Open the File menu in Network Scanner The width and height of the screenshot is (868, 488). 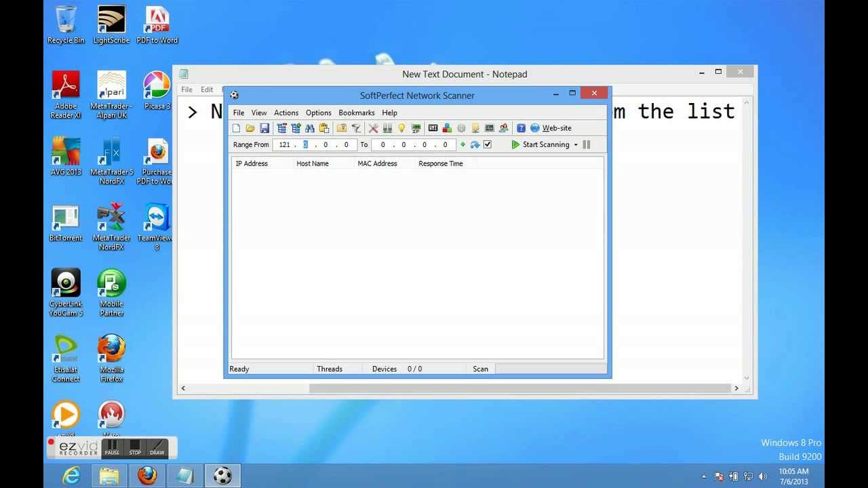(x=239, y=113)
